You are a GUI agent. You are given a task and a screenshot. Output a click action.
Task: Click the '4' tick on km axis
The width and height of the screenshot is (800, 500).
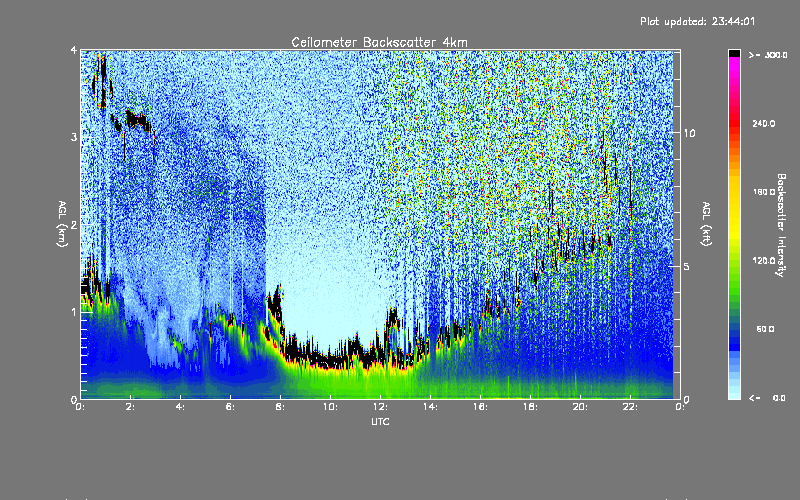click(x=74, y=50)
